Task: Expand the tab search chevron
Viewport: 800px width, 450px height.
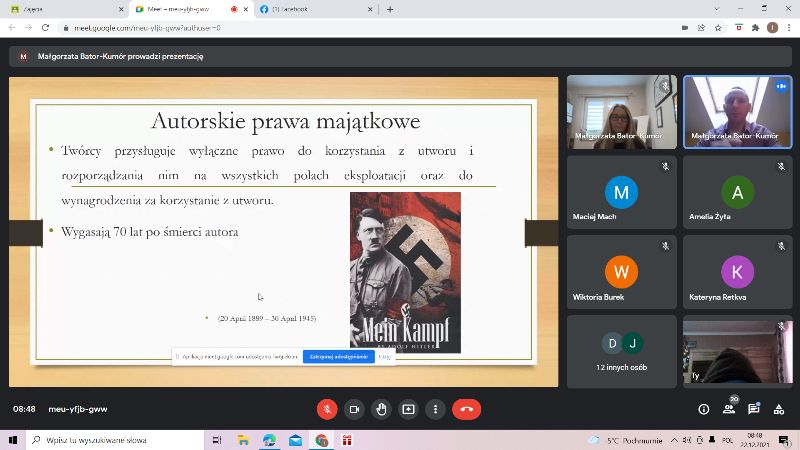Action: pos(717,9)
